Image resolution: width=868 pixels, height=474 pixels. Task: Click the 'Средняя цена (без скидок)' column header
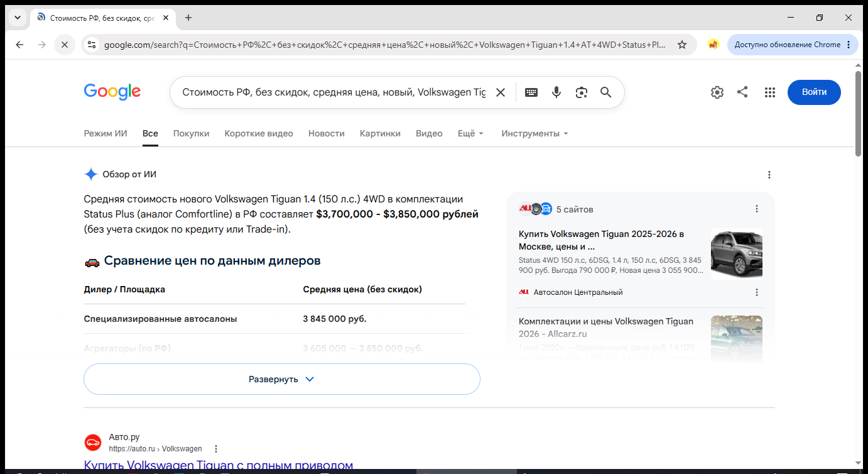click(362, 290)
